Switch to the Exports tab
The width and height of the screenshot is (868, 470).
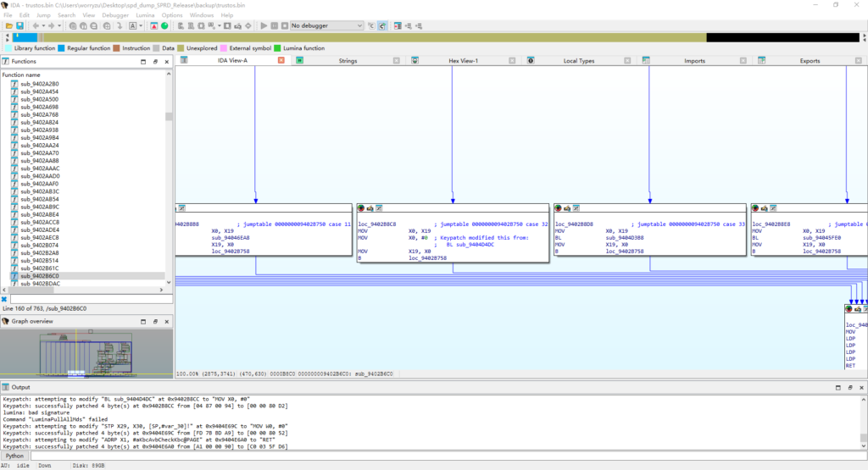(x=810, y=61)
